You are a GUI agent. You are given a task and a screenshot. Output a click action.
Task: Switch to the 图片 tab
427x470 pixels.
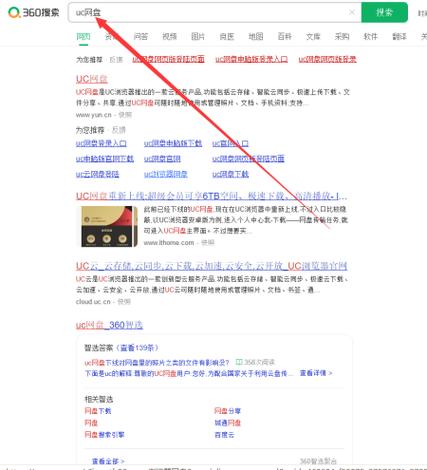coord(198,36)
